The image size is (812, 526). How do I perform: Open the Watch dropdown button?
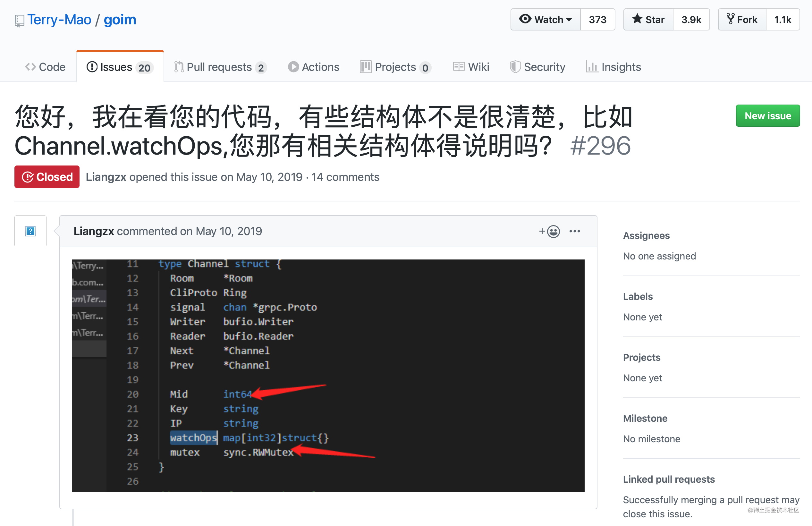click(x=546, y=20)
